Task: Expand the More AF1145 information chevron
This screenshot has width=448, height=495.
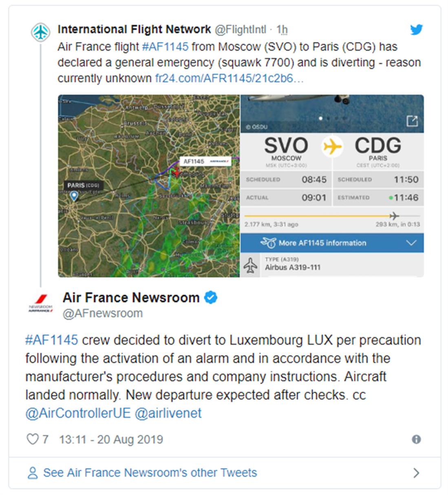Action: point(411,243)
